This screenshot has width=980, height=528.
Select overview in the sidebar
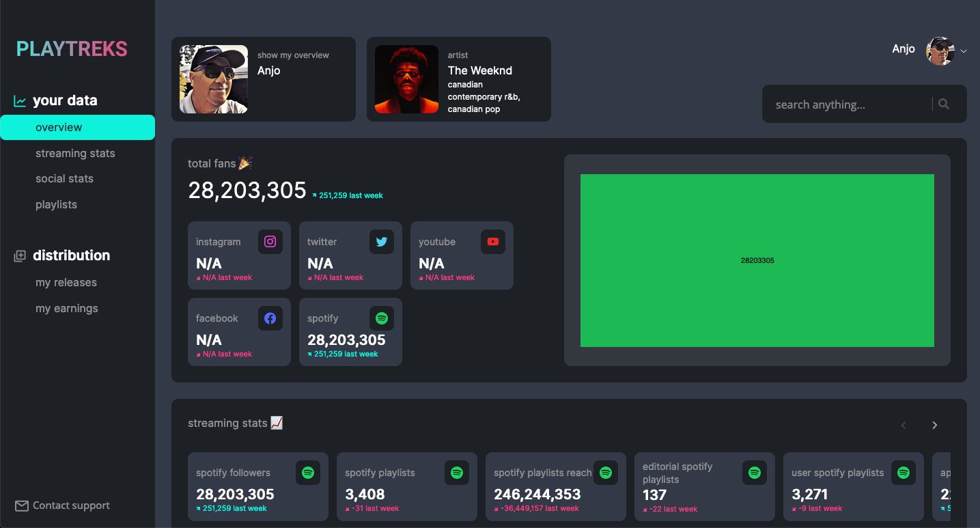[x=77, y=127]
